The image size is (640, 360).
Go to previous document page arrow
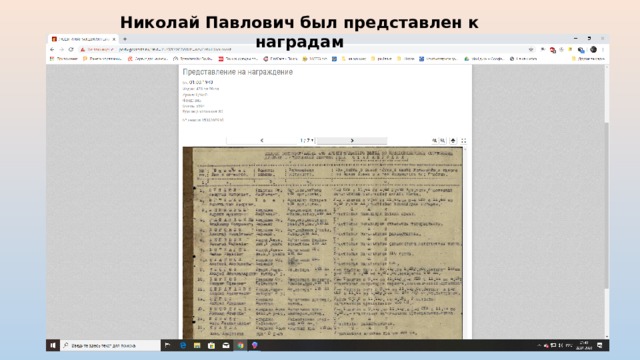(262, 140)
